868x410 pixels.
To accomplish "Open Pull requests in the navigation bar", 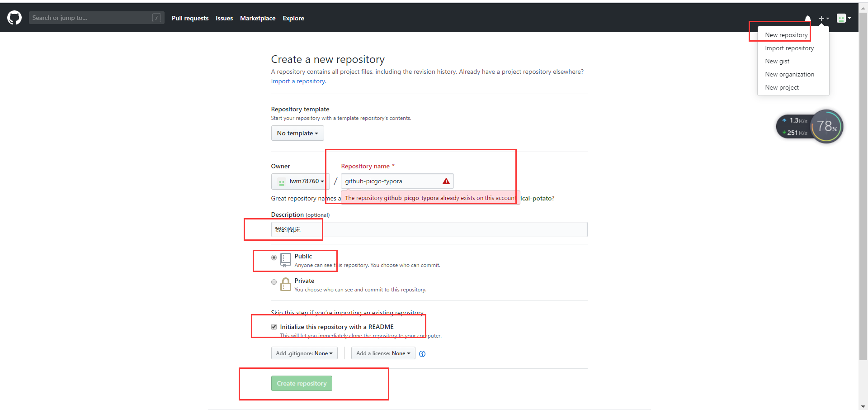I will tap(190, 18).
